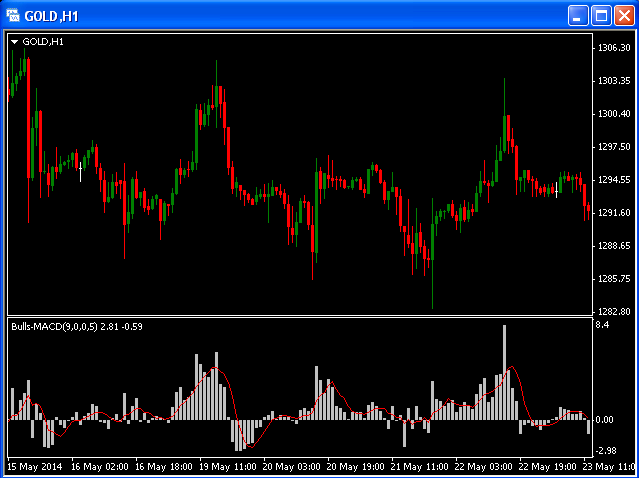Click the 1297.50 price level

(x=614, y=147)
